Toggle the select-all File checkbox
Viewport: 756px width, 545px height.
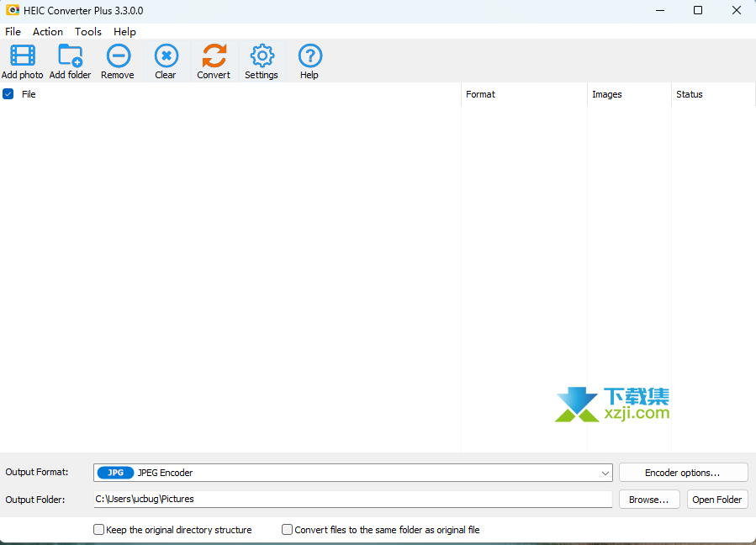(x=8, y=94)
